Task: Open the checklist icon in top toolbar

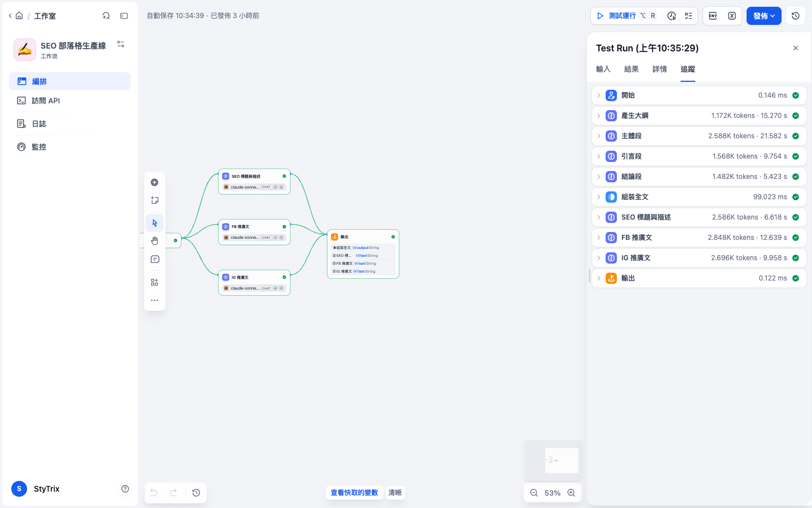Action: click(x=689, y=16)
